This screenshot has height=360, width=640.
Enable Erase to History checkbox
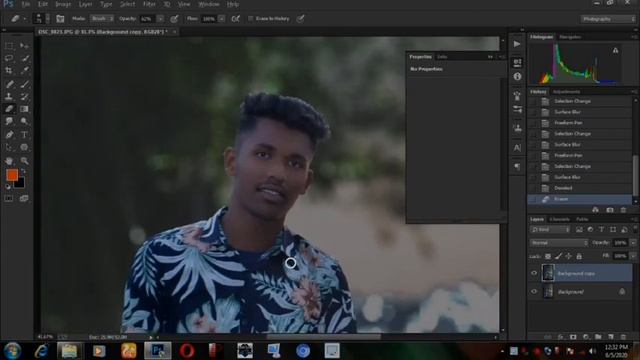(x=251, y=19)
